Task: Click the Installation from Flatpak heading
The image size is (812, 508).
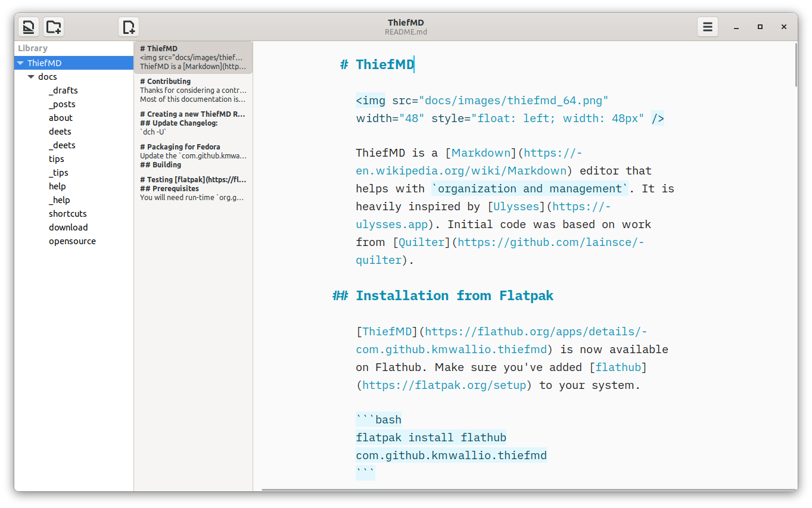Action: (454, 296)
